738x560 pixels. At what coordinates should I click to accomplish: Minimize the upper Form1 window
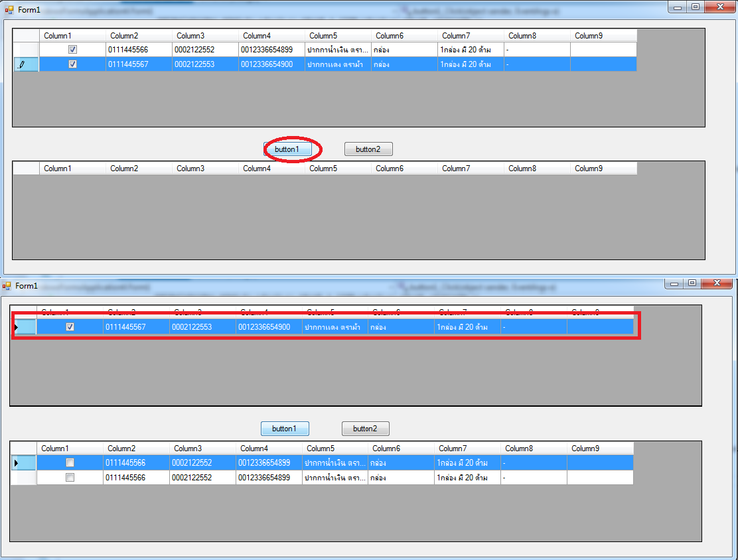coord(678,7)
